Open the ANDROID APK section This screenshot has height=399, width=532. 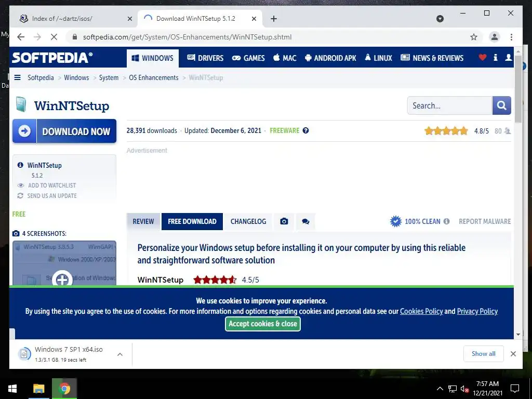pos(330,58)
